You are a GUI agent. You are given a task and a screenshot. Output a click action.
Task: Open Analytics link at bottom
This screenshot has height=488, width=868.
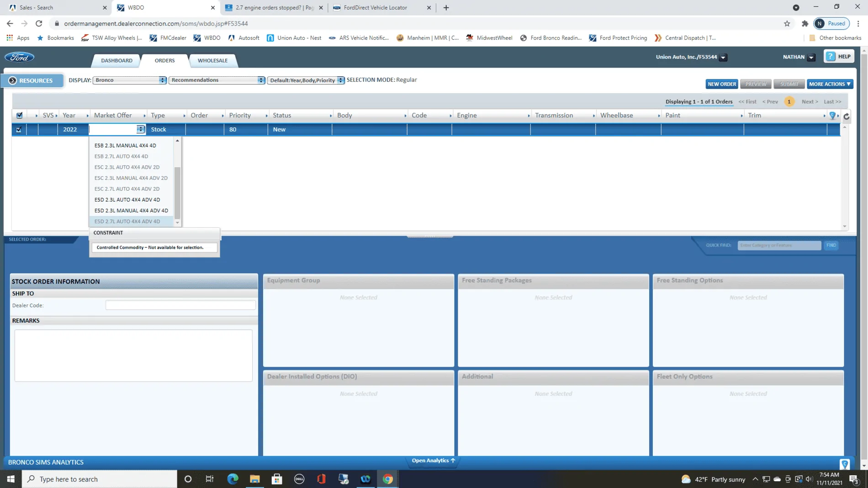pos(433,460)
